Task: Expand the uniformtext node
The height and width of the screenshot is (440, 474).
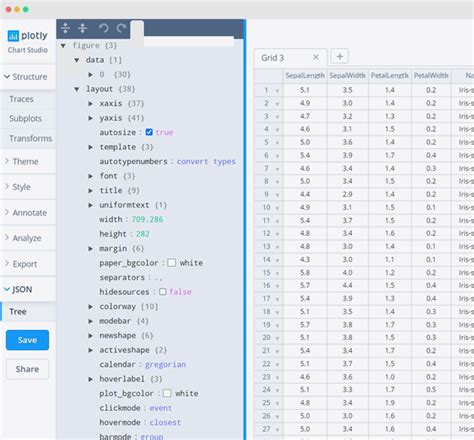Action: (90, 205)
